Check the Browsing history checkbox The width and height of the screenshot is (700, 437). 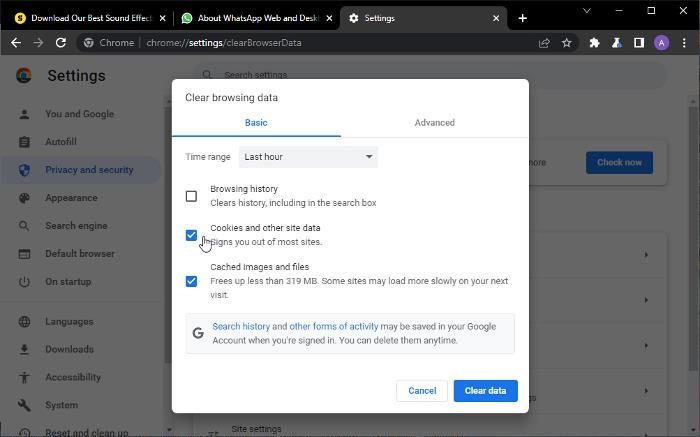point(191,196)
